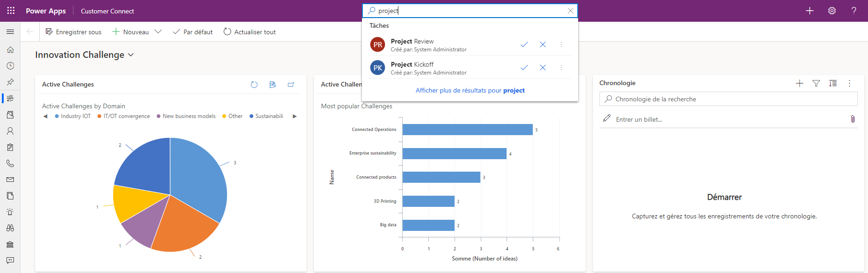Open the bank building icon in sidebar
Viewport: 868px width, 273px height.
pos(10,244)
